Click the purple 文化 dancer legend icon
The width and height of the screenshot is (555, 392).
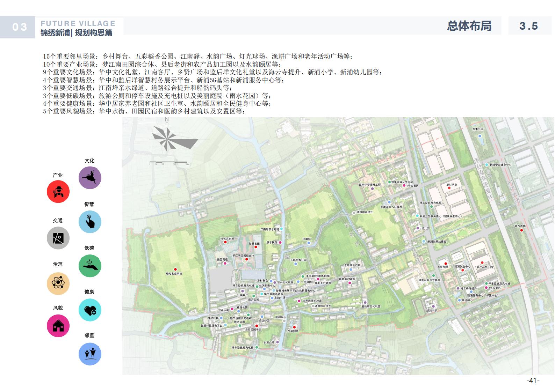pyautogui.click(x=90, y=178)
